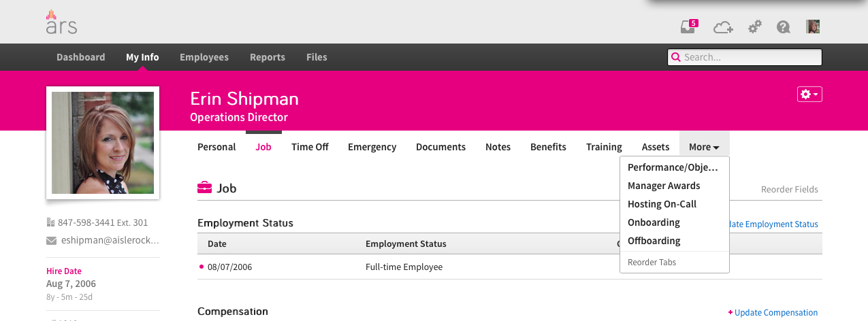Click Reorder Fields link

pos(789,190)
